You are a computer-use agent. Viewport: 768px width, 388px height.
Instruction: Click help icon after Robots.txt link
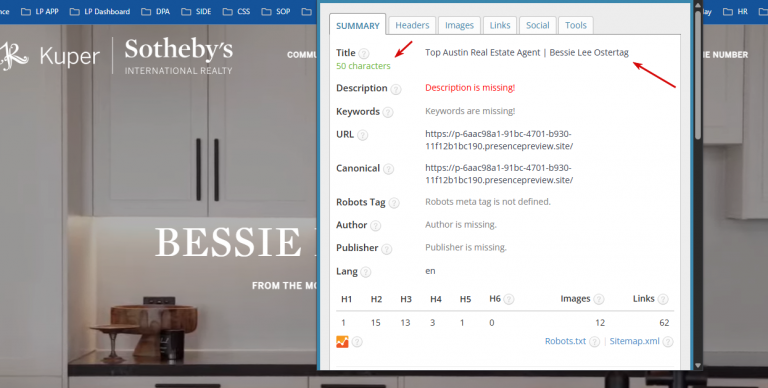[x=595, y=342]
